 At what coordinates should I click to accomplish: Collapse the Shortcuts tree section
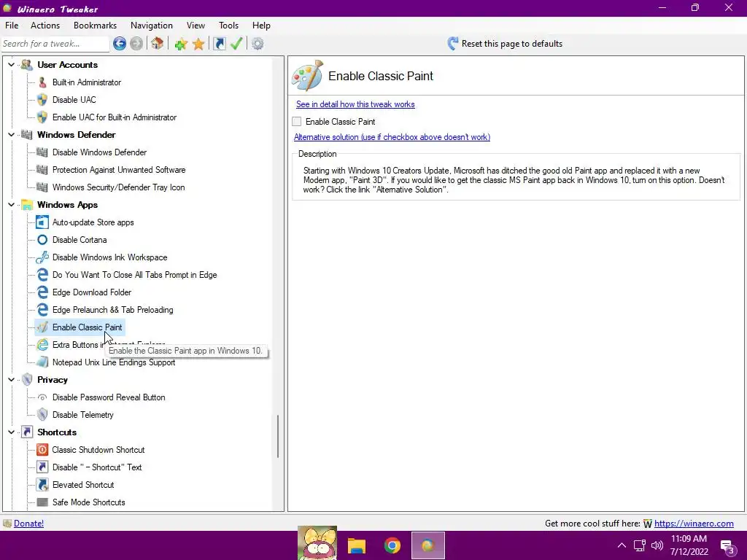(12, 432)
